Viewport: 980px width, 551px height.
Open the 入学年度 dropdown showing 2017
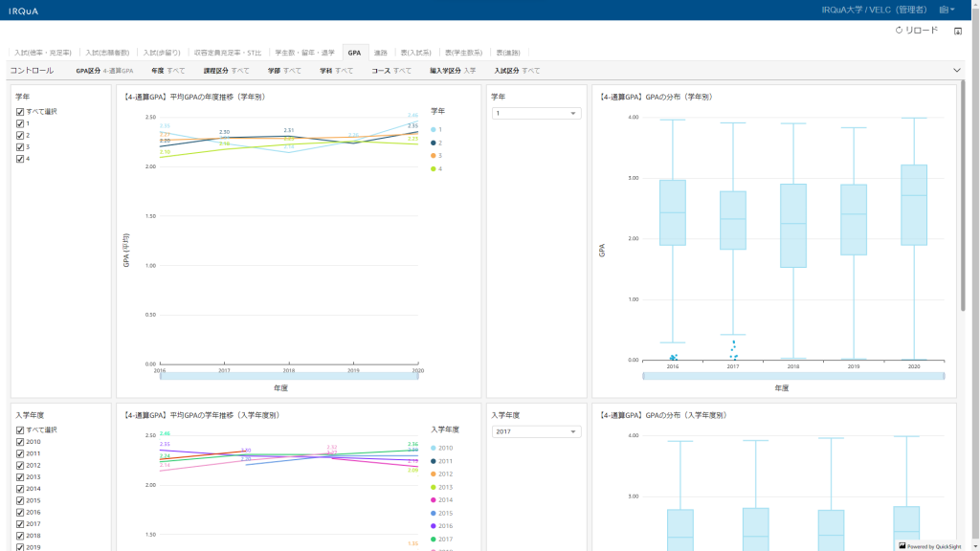(536, 432)
